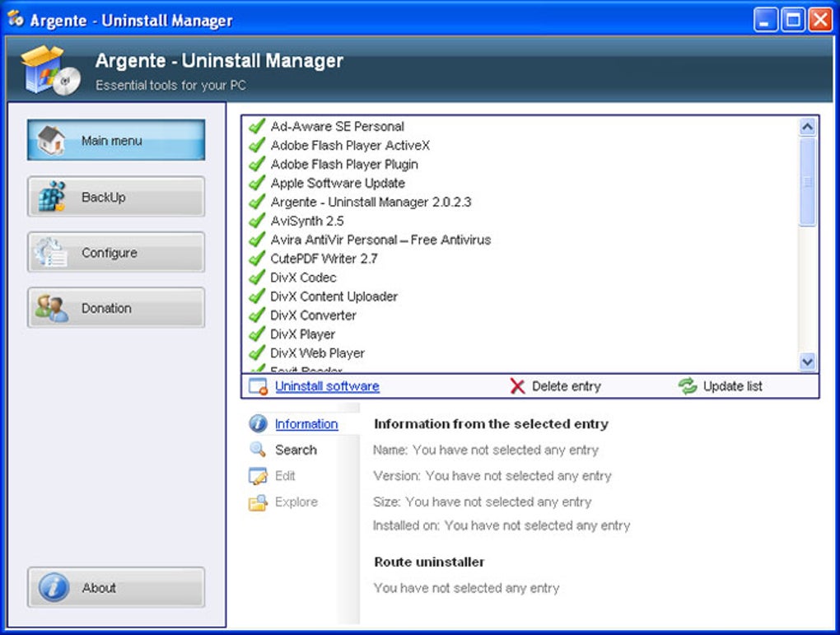
Task: Select DivX Codec entry
Action: pos(303,277)
